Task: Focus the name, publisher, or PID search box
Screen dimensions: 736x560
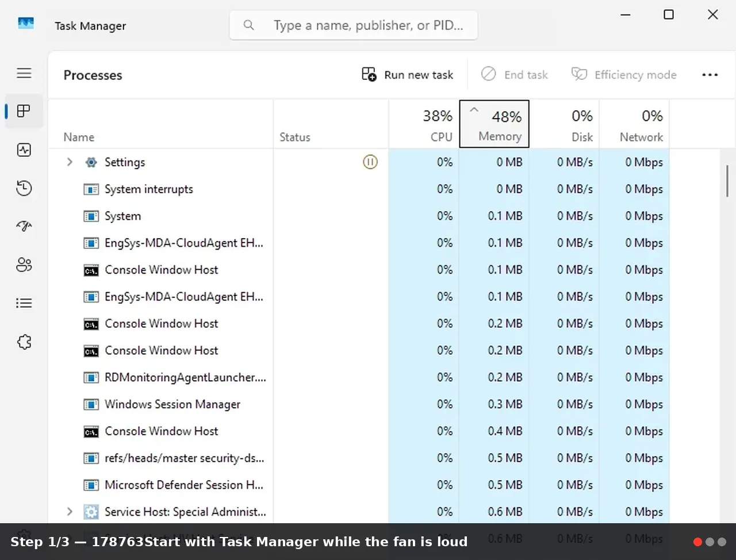Action: click(354, 25)
